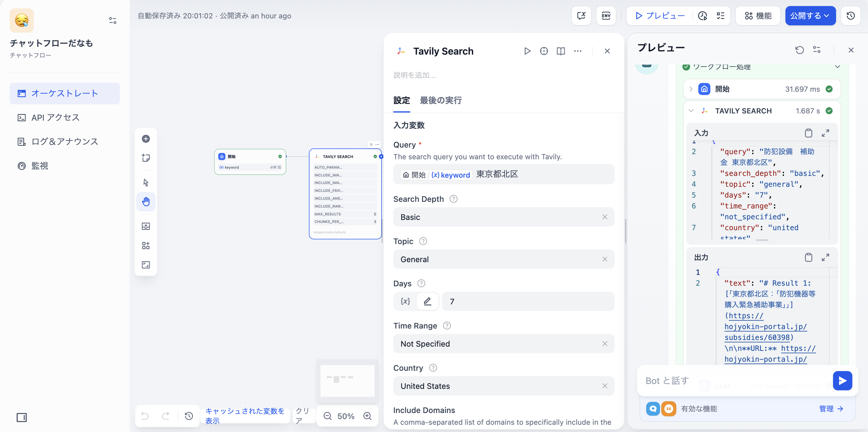868x432 pixels.
Task: Redo the canvas action
Action: click(165, 416)
